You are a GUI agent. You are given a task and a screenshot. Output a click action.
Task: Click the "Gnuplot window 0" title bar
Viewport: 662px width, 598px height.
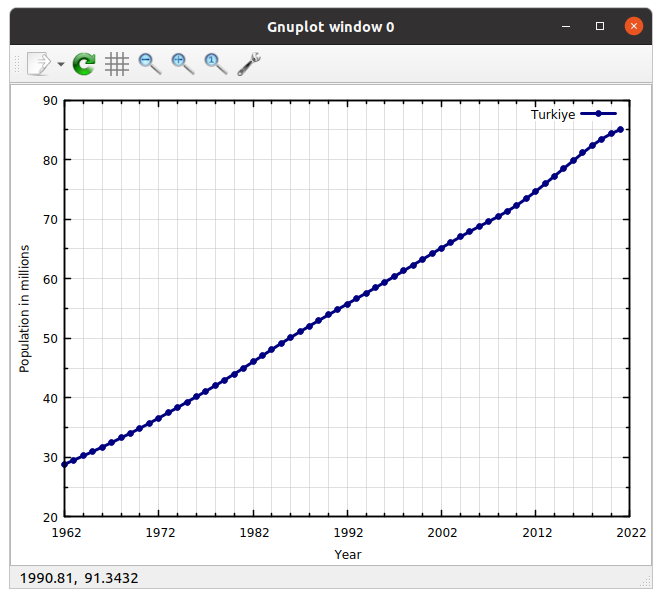(x=330, y=27)
